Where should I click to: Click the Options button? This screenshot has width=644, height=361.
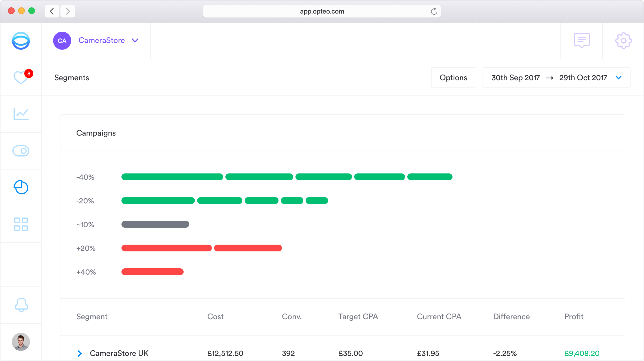click(x=453, y=77)
